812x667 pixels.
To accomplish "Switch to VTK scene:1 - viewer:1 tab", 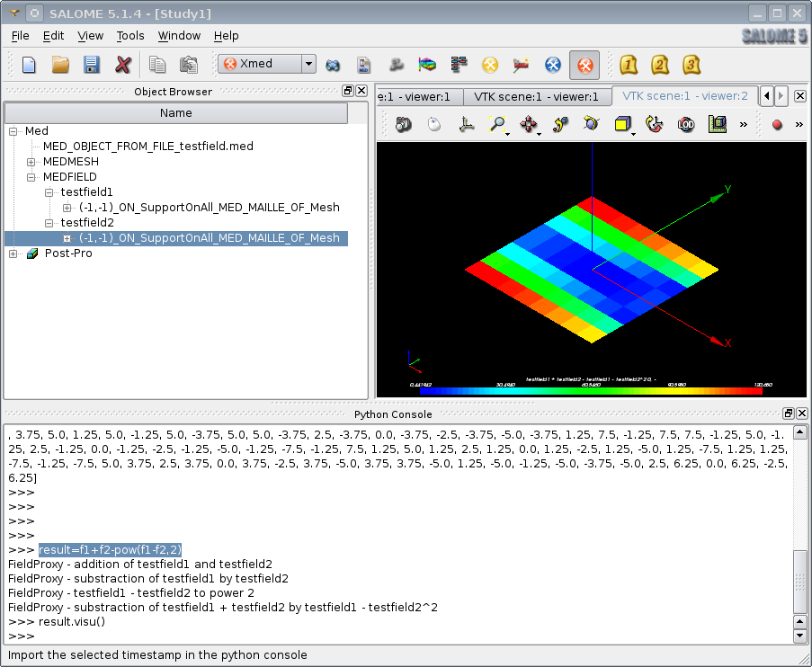I will tap(536, 97).
